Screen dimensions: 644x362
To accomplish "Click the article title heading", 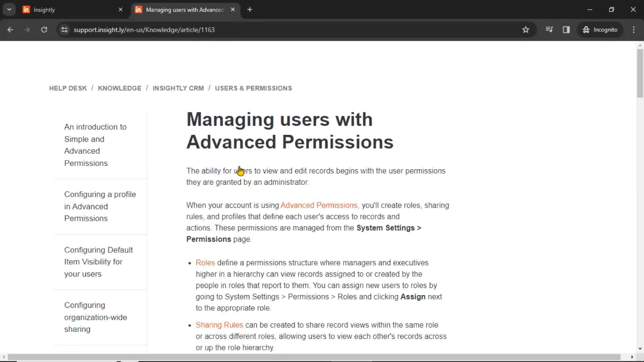I will point(290,131).
